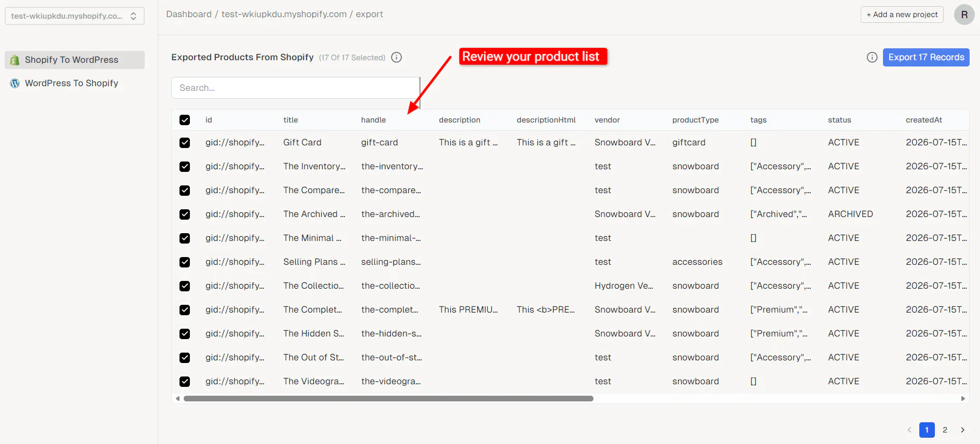
Task: Click the accessories product type cell
Action: tap(697, 262)
